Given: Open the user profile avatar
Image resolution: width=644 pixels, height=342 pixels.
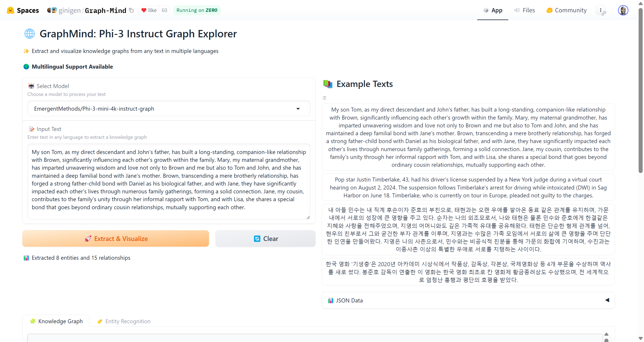Looking at the screenshot, I should point(623,10).
